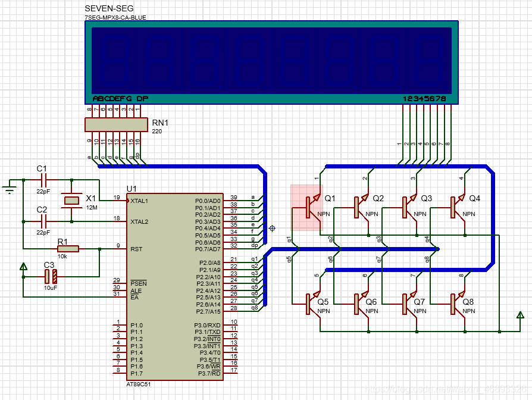Click the Q2 transistor symbol

pyautogui.click(x=356, y=207)
